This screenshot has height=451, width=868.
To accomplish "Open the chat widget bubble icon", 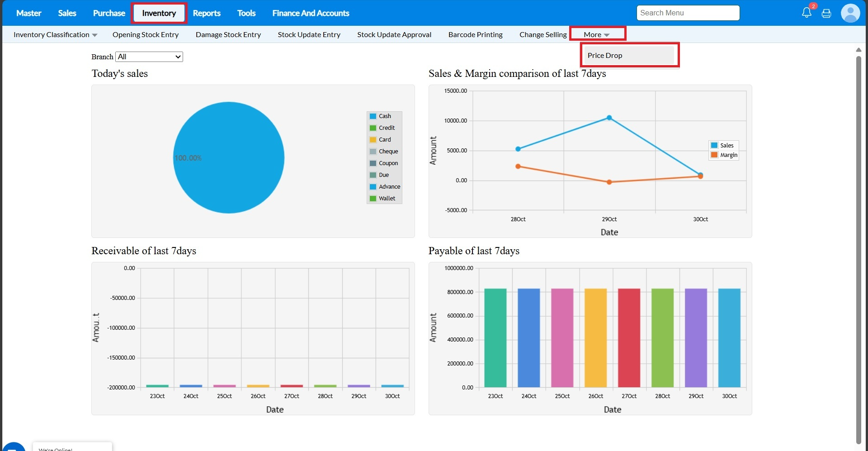I will click(x=14, y=447).
